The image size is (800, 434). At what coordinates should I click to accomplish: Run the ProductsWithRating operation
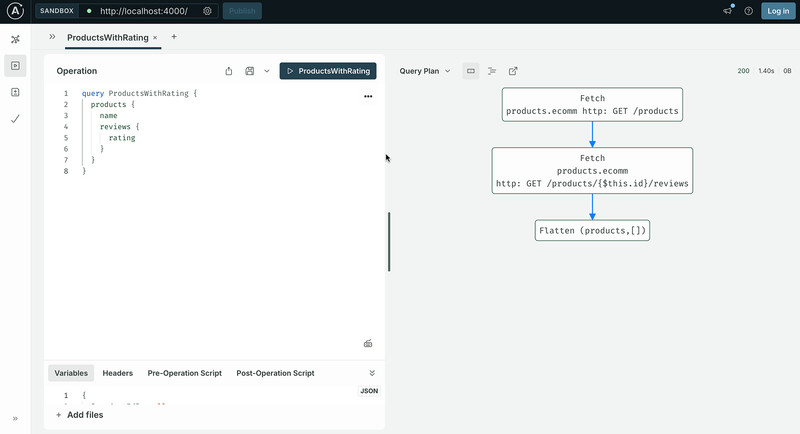pyautogui.click(x=328, y=71)
